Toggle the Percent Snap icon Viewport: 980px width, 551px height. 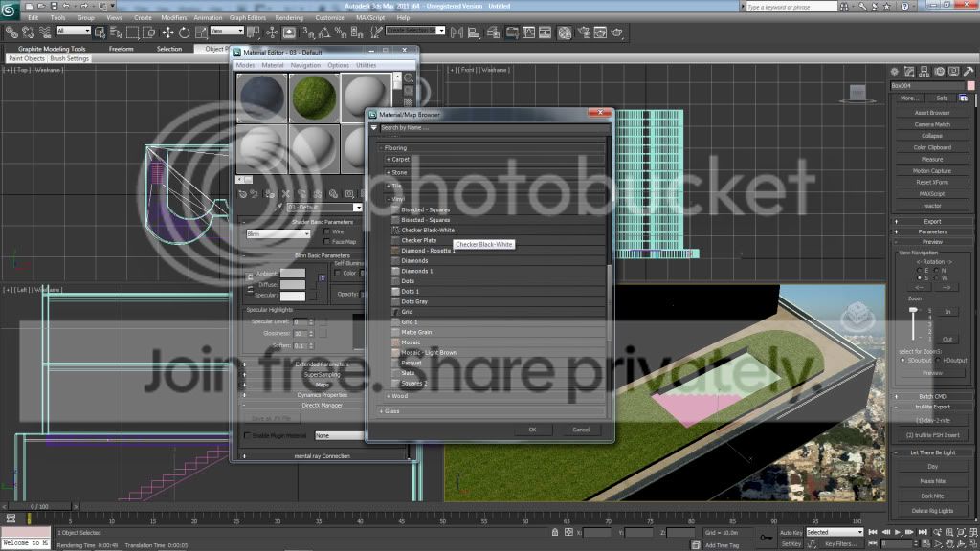[341, 33]
